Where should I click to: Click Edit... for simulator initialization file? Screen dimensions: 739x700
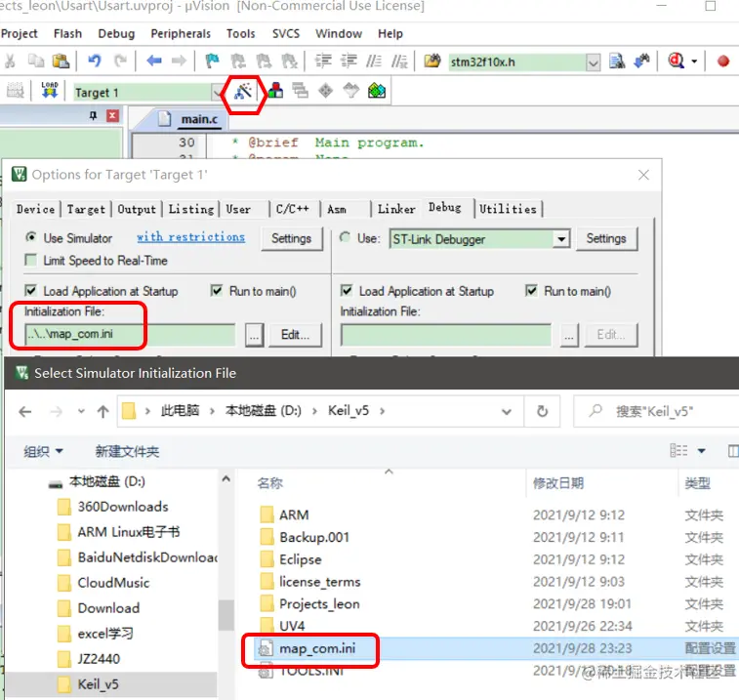click(x=295, y=335)
